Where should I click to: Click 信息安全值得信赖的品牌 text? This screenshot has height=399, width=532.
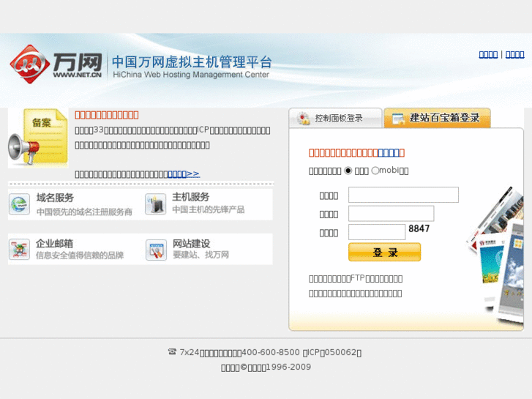coord(80,255)
